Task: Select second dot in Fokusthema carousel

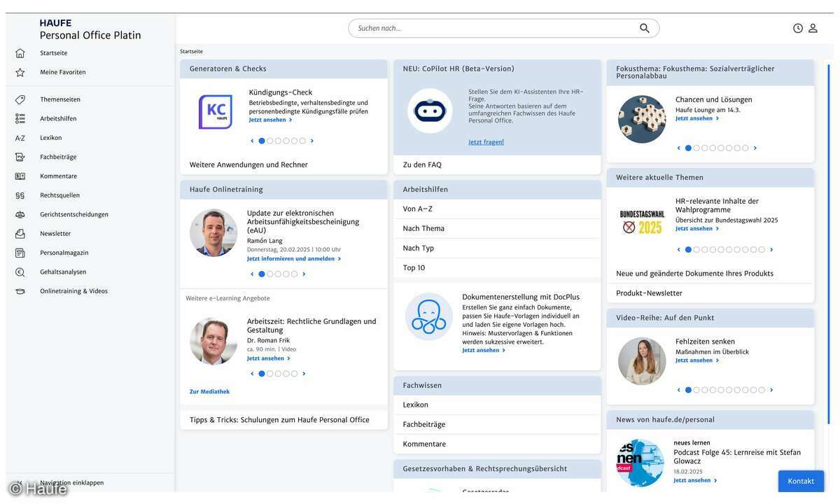Action: pyautogui.click(x=696, y=148)
